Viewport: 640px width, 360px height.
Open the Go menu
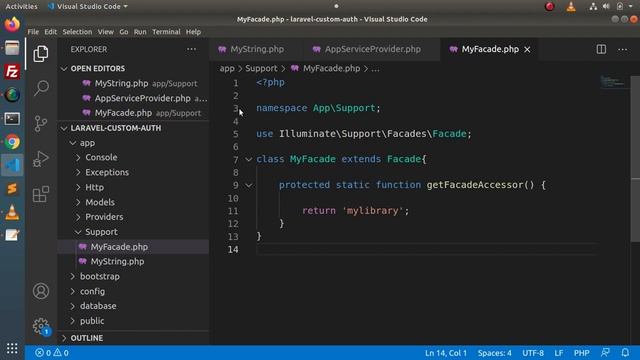[x=124, y=32]
